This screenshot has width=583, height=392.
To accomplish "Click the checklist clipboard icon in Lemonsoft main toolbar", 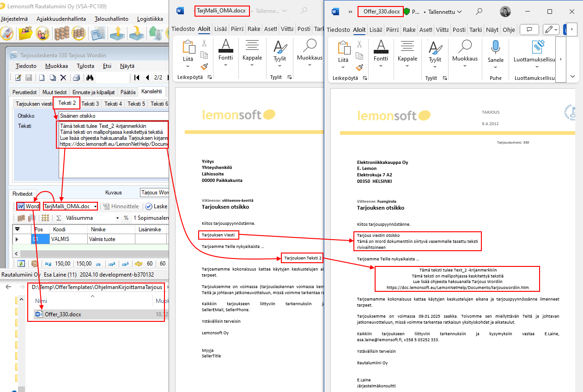I will point(7,33).
